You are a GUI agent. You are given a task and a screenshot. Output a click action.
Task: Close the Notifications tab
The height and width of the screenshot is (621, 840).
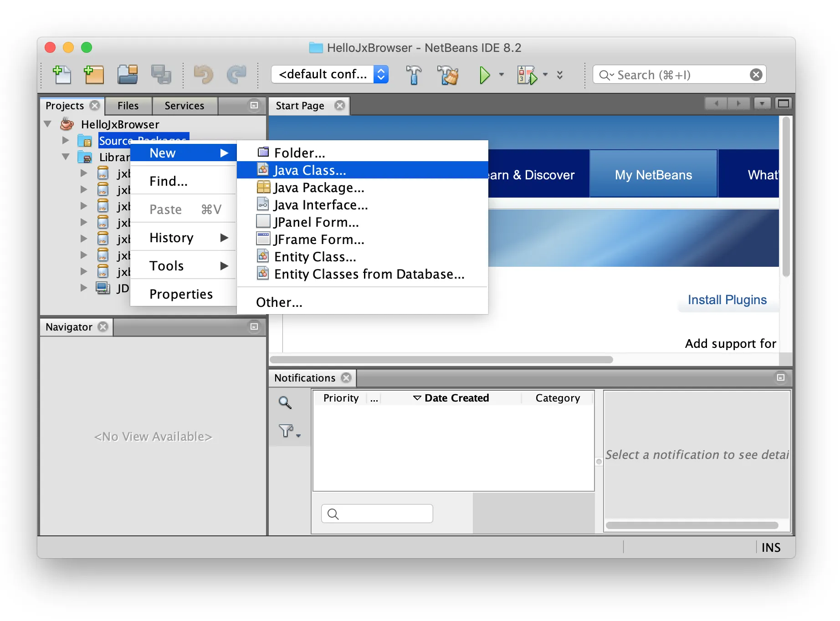tap(347, 378)
